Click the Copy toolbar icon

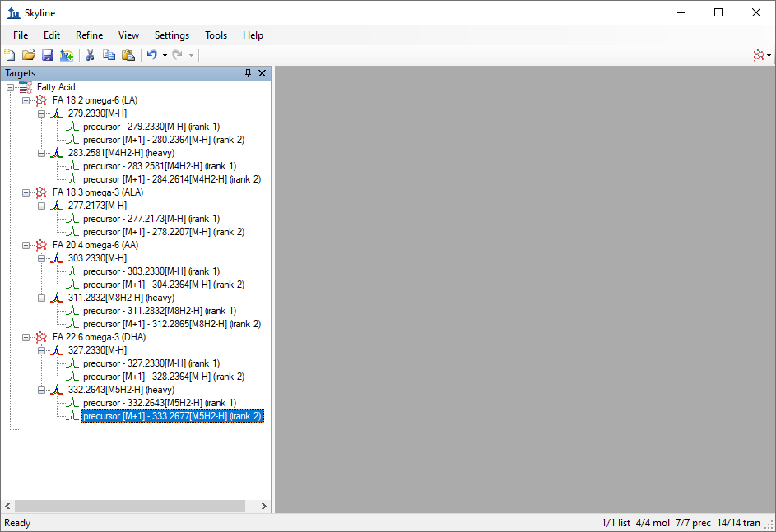(x=109, y=55)
